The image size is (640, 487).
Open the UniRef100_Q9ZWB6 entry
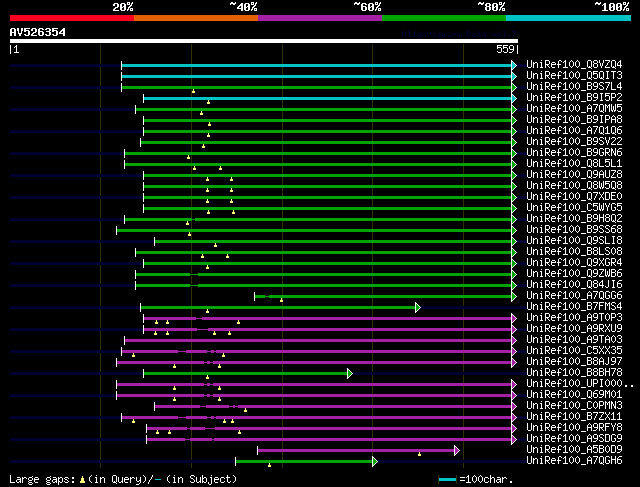[574, 274]
